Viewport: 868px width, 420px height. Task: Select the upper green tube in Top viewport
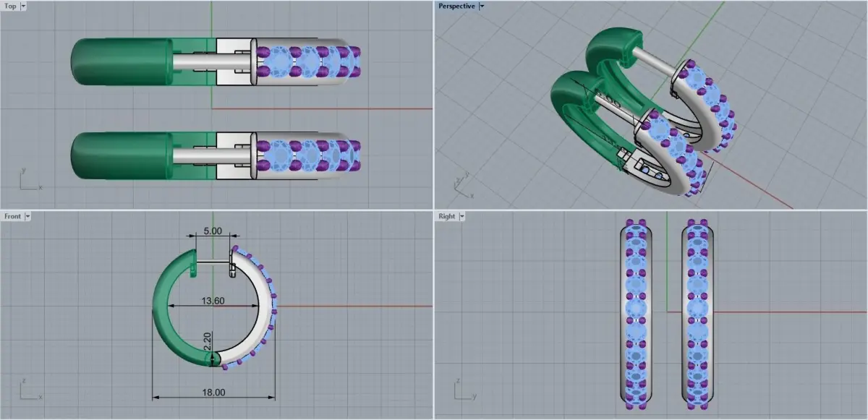tap(120, 61)
